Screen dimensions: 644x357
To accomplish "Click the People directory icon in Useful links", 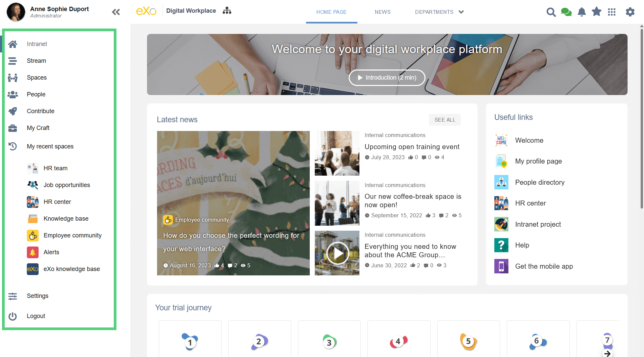I will (501, 182).
